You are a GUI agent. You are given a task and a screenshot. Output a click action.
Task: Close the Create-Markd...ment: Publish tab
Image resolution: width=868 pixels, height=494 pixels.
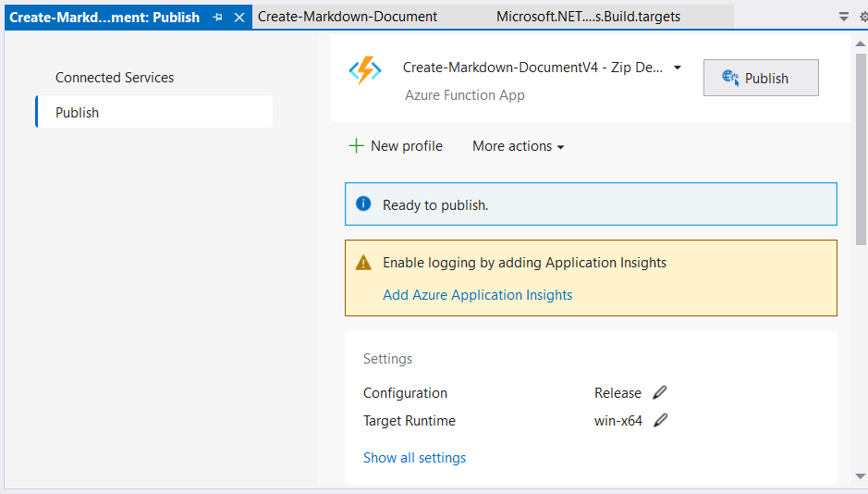[x=239, y=18]
